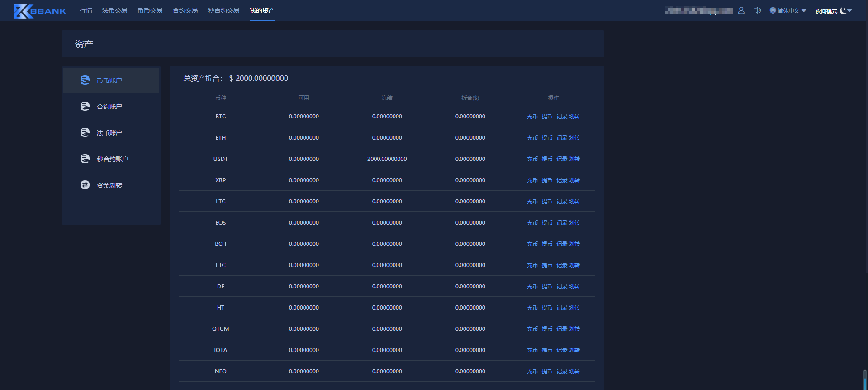This screenshot has width=868, height=390.
Task: Click the USDT frozen value 2000.00000000
Action: pos(387,159)
